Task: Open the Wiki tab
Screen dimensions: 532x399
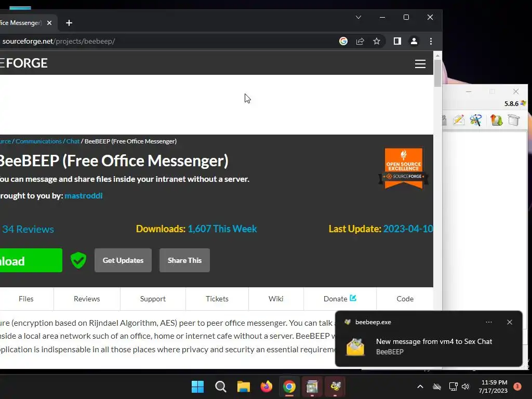Action: point(276,299)
